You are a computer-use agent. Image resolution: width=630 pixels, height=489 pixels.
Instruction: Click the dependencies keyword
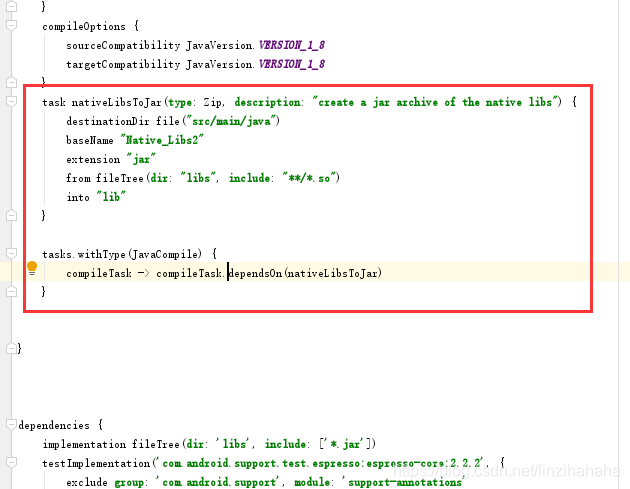[x=54, y=425]
